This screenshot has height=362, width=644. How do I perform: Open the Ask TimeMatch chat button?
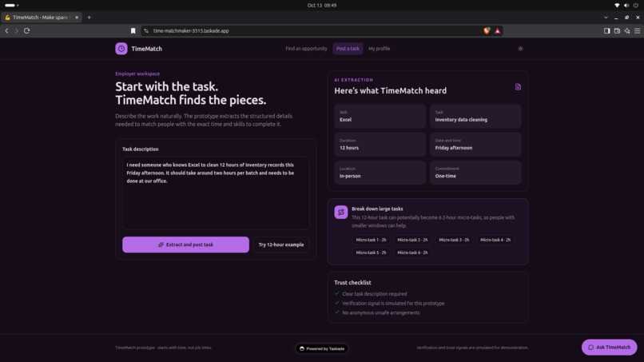coord(609,347)
